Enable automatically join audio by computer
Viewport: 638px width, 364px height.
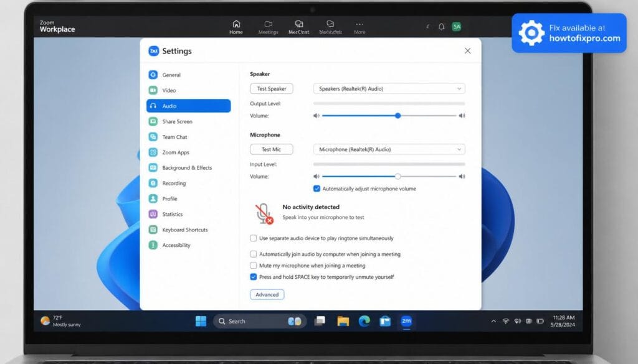pos(253,254)
